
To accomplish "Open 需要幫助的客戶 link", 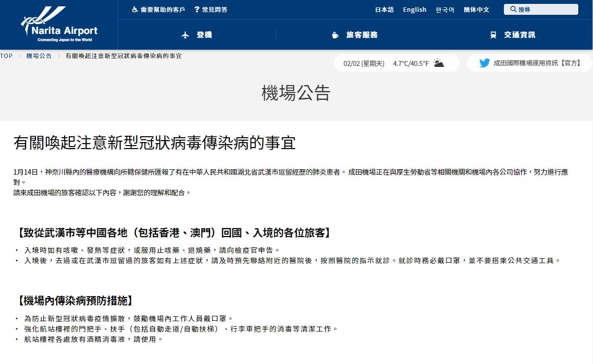I will 162,9.
